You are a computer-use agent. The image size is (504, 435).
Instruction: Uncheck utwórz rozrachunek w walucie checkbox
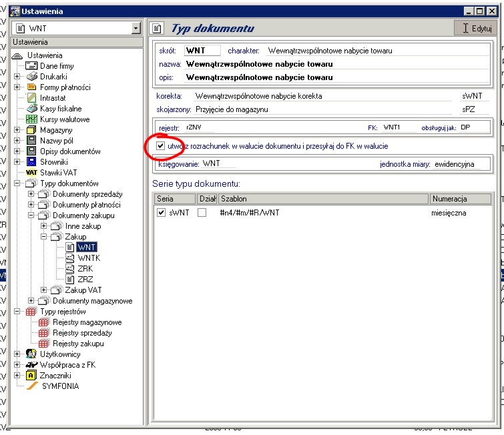tap(160, 145)
